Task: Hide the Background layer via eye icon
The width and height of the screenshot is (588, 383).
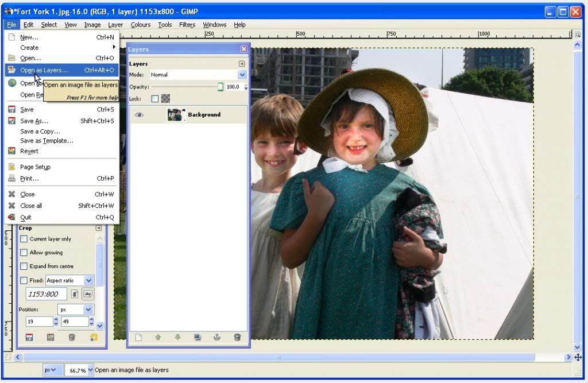Action: pyautogui.click(x=139, y=115)
